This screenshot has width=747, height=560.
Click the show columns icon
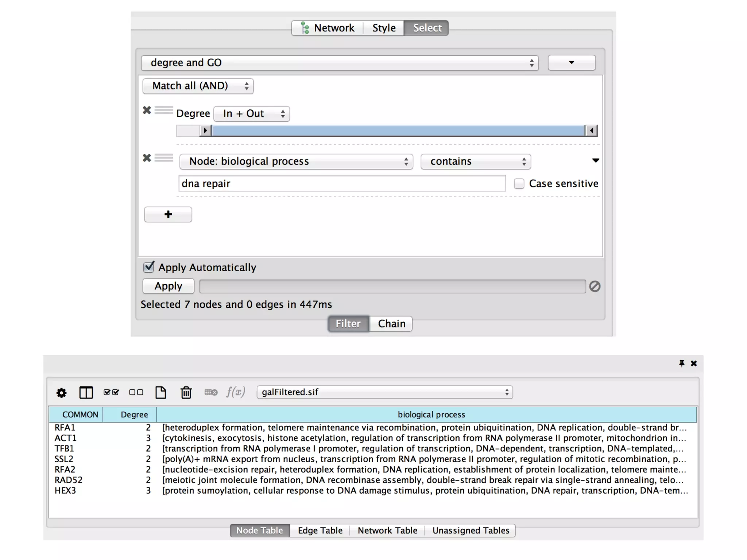click(86, 393)
